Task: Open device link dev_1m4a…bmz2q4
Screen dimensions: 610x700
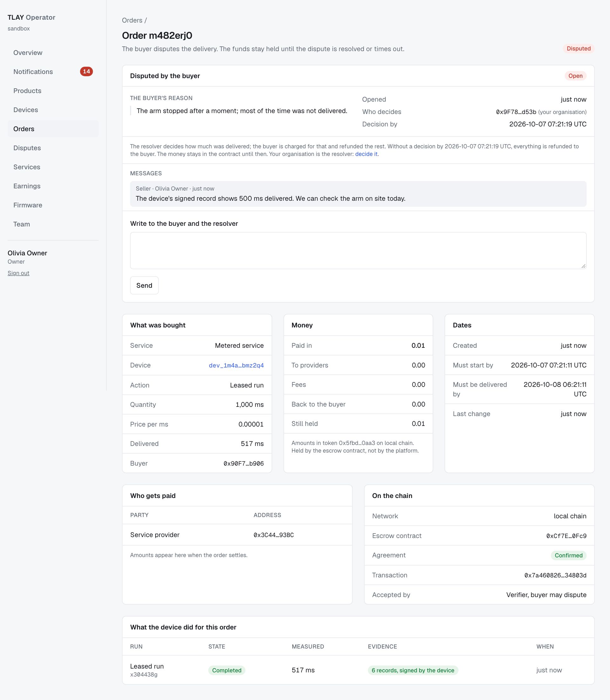Action: pyautogui.click(x=236, y=366)
